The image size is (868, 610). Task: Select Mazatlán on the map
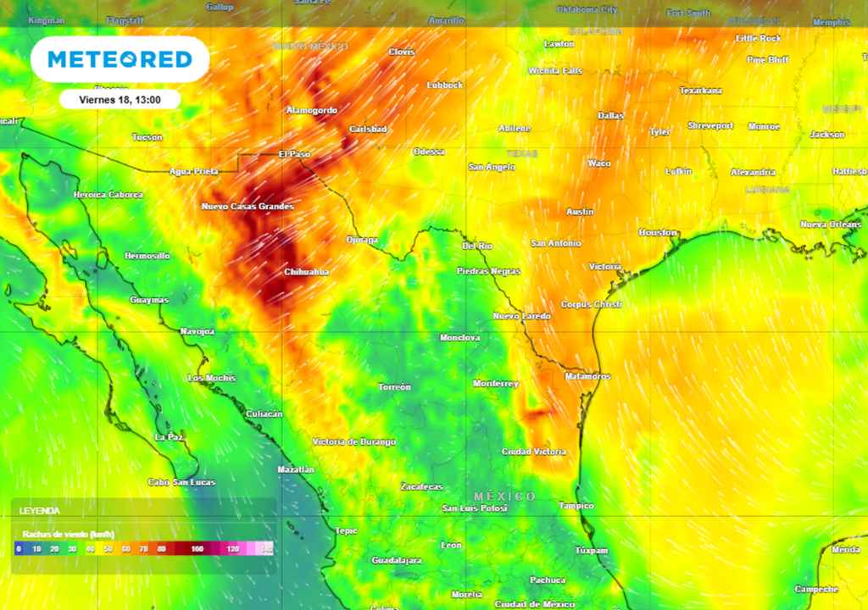coord(296,469)
